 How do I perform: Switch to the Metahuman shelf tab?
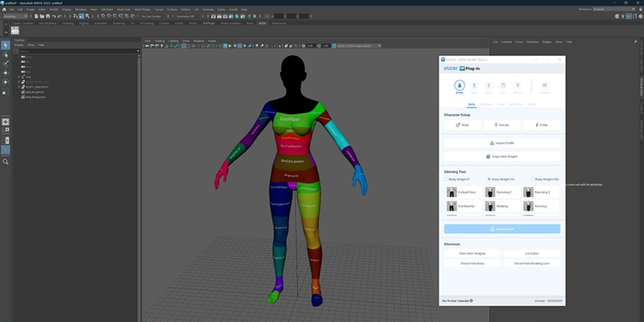279,23
